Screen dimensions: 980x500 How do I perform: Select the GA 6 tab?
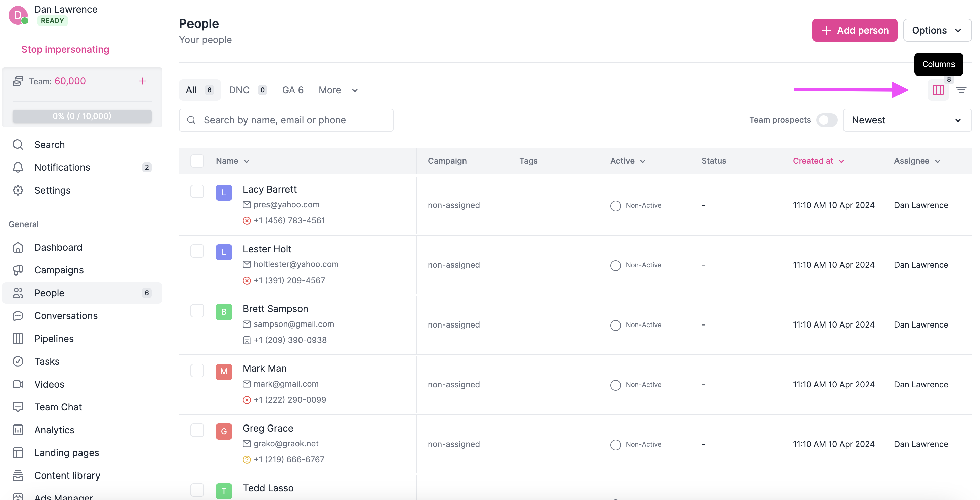point(292,90)
